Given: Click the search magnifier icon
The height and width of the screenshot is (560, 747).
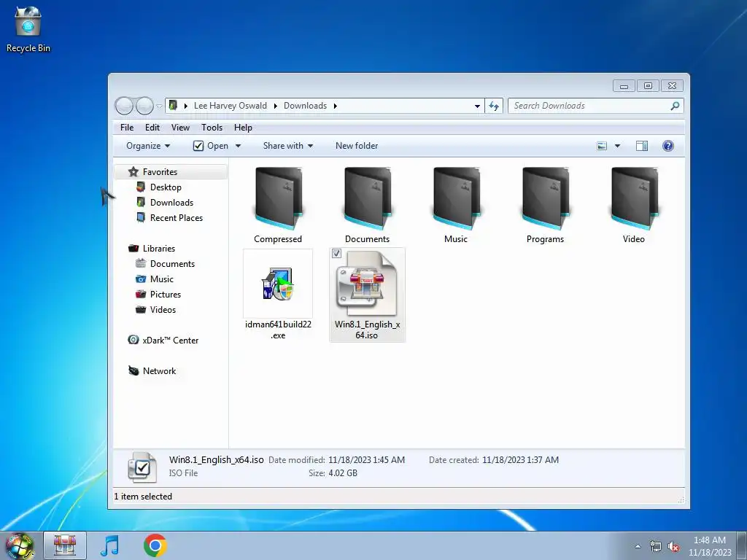Looking at the screenshot, I should point(675,106).
